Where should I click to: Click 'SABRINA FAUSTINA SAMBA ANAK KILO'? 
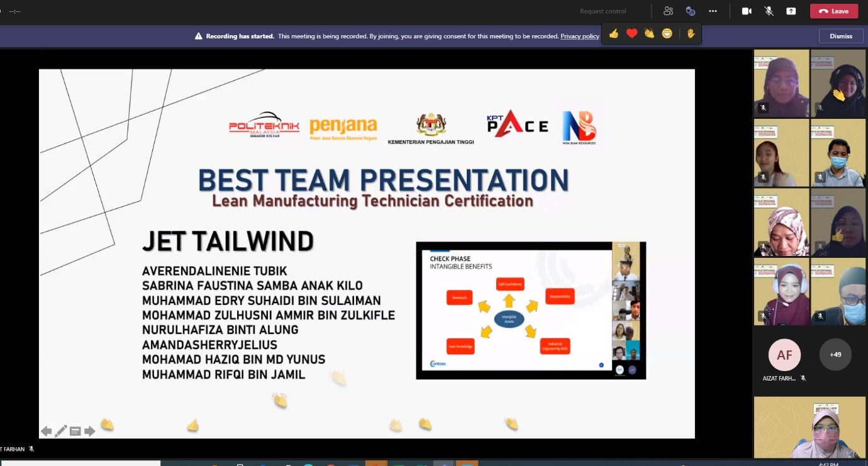[x=252, y=286]
